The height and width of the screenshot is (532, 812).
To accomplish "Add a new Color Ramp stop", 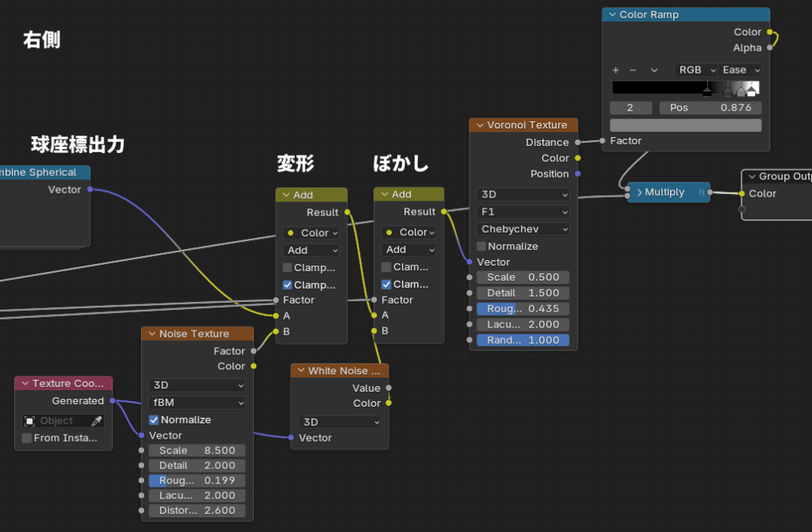I will point(615,70).
